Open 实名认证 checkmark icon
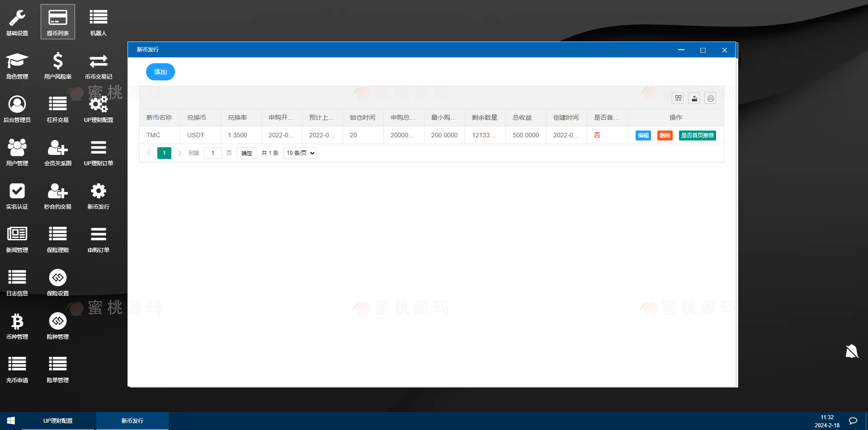The height and width of the screenshot is (430, 868). [17, 191]
